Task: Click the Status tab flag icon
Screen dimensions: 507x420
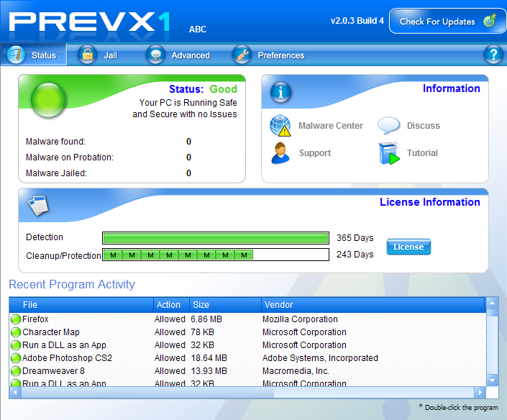Action: 16,55
